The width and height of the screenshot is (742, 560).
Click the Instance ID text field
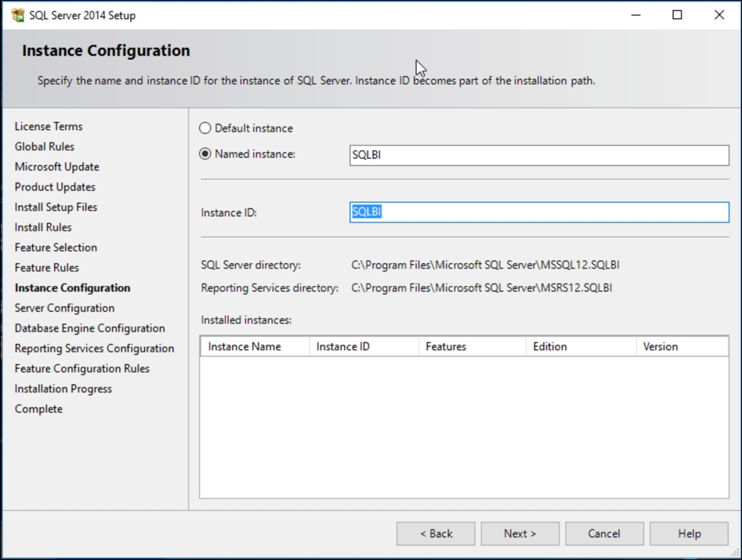[x=539, y=212]
